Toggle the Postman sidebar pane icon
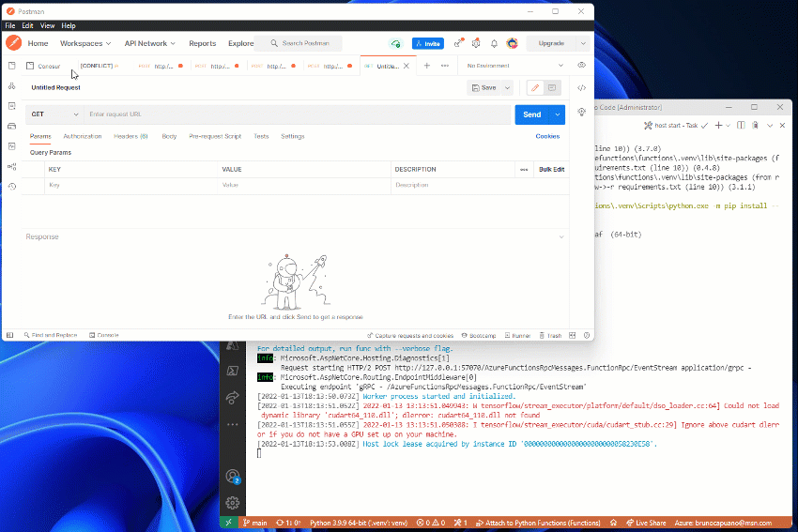 [9, 335]
